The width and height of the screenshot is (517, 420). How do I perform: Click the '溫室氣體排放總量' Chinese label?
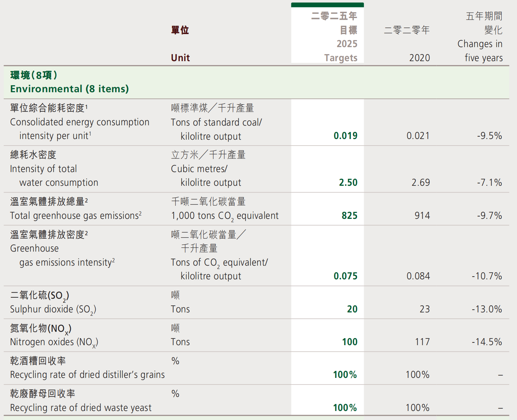click(x=49, y=201)
